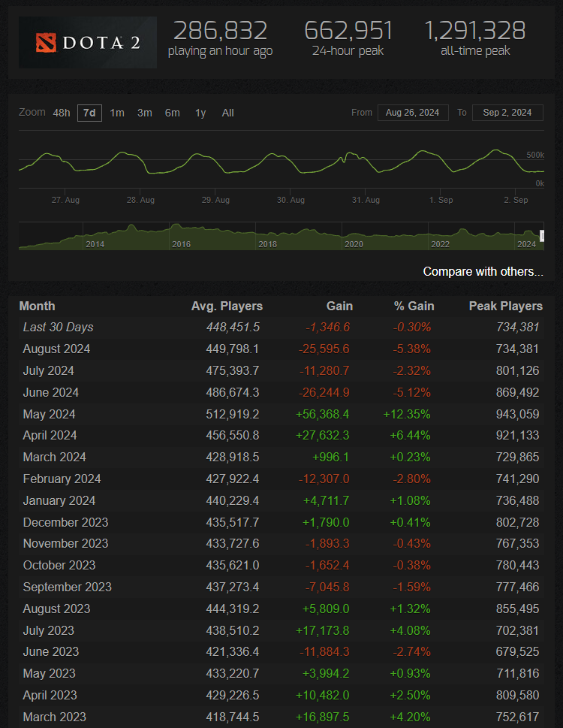Viewport: 563px width, 728px height.
Task: Select the August 2023 row label
Action: pos(56,609)
